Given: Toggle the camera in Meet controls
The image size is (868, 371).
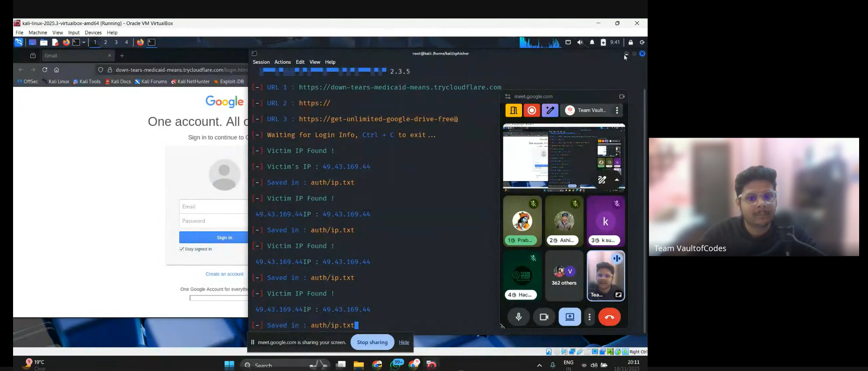Looking at the screenshot, I should click(x=544, y=317).
